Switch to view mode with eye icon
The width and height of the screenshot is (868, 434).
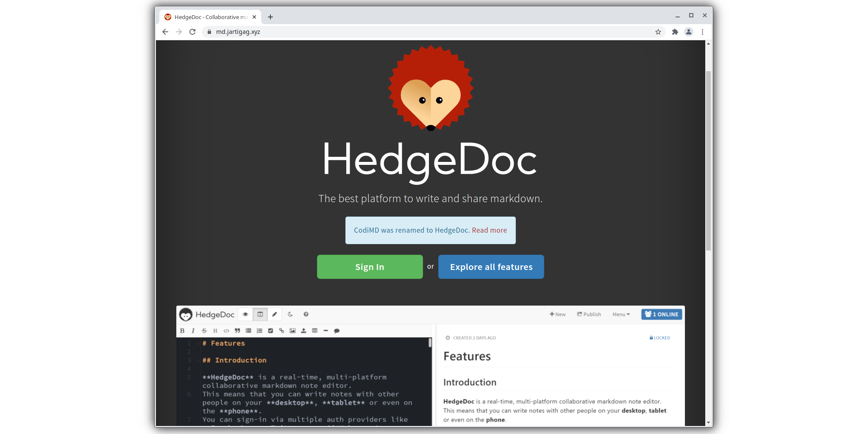pyautogui.click(x=245, y=314)
